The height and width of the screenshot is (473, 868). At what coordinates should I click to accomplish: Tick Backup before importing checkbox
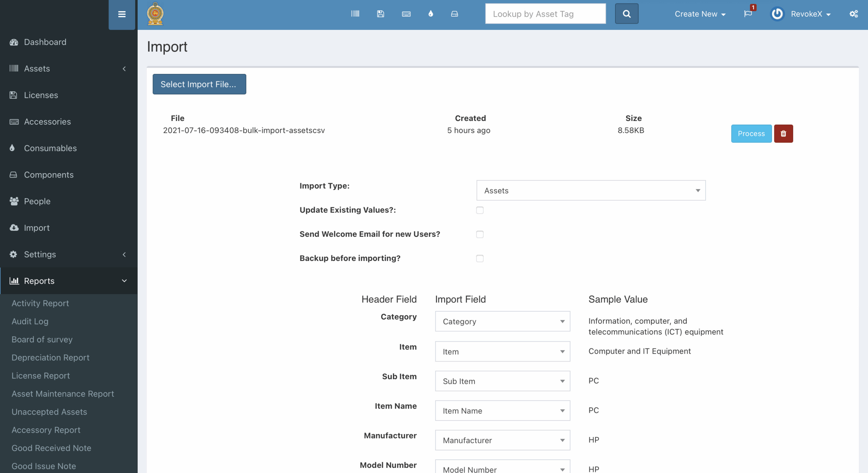click(x=479, y=259)
